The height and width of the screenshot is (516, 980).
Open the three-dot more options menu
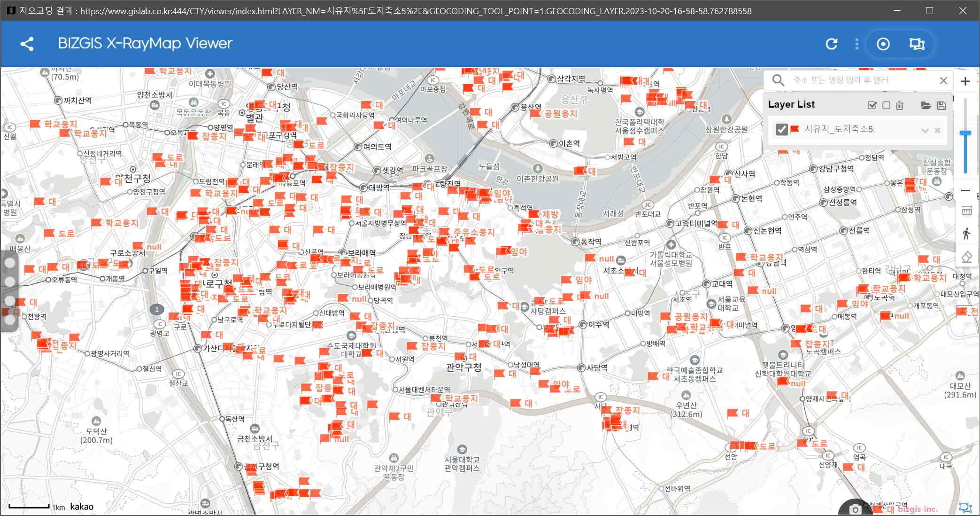pyautogui.click(x=857, y=44)
